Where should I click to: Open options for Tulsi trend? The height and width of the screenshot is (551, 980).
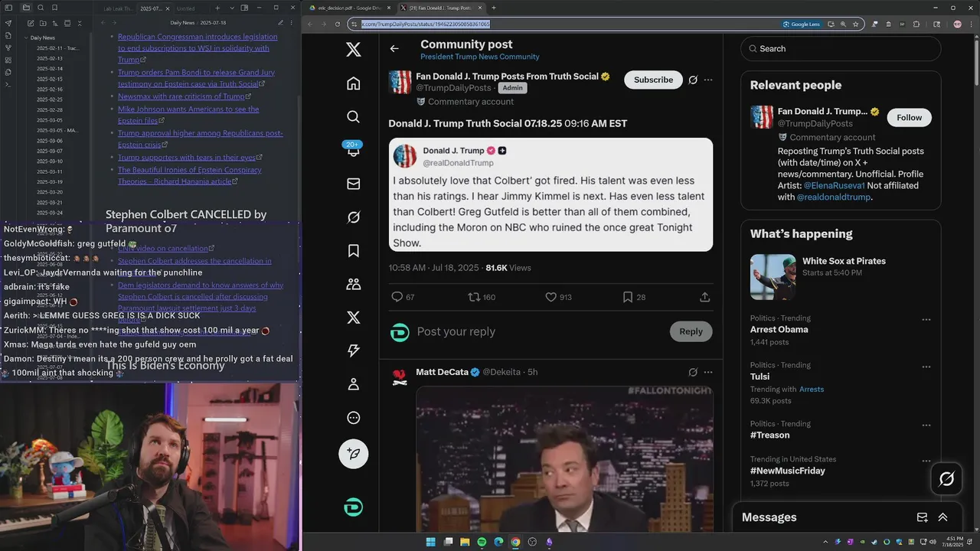tap(926, 367)
